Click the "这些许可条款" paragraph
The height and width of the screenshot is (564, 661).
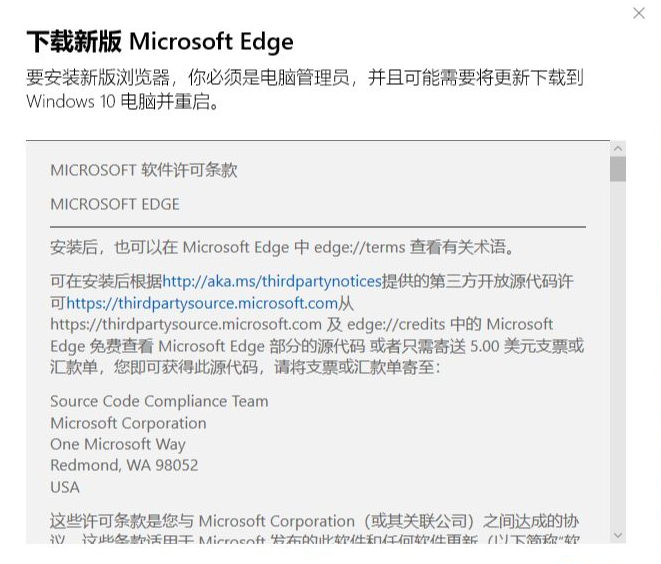[x=315, y=522]
